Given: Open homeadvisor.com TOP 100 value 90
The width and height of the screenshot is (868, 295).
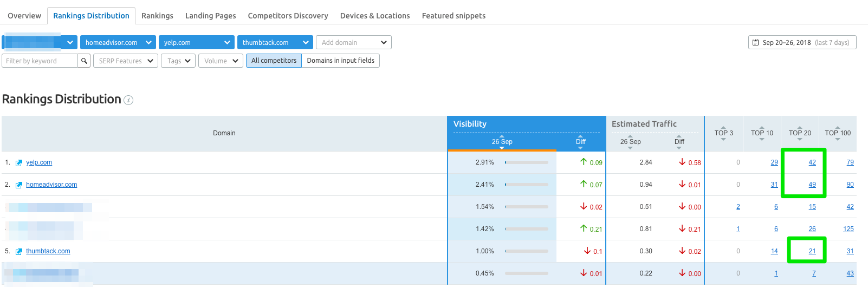Looking at the screenshot, I should point(850,185).
